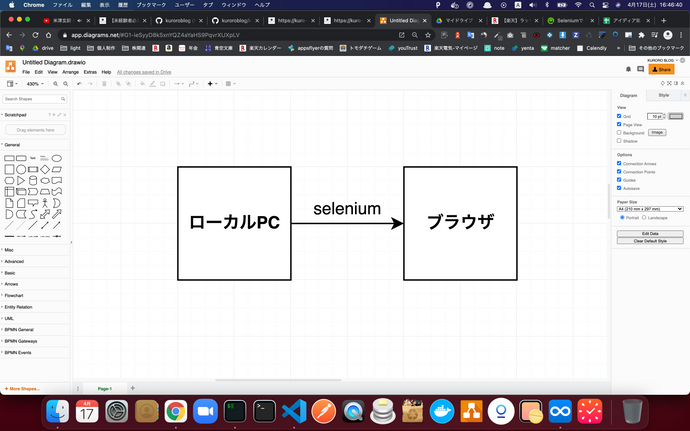Switch to the Style tab

click(x=664, y=96)
